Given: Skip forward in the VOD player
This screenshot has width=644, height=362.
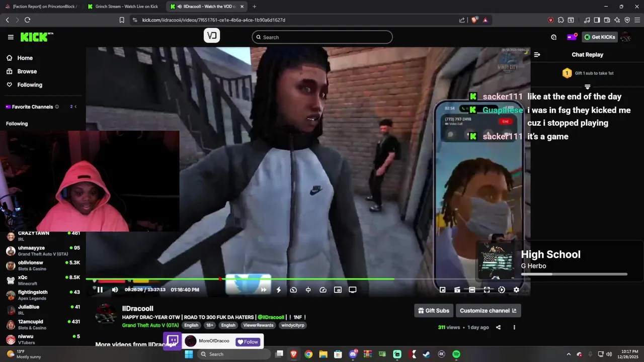Looking at the screenshot, I should pos(264,290).
